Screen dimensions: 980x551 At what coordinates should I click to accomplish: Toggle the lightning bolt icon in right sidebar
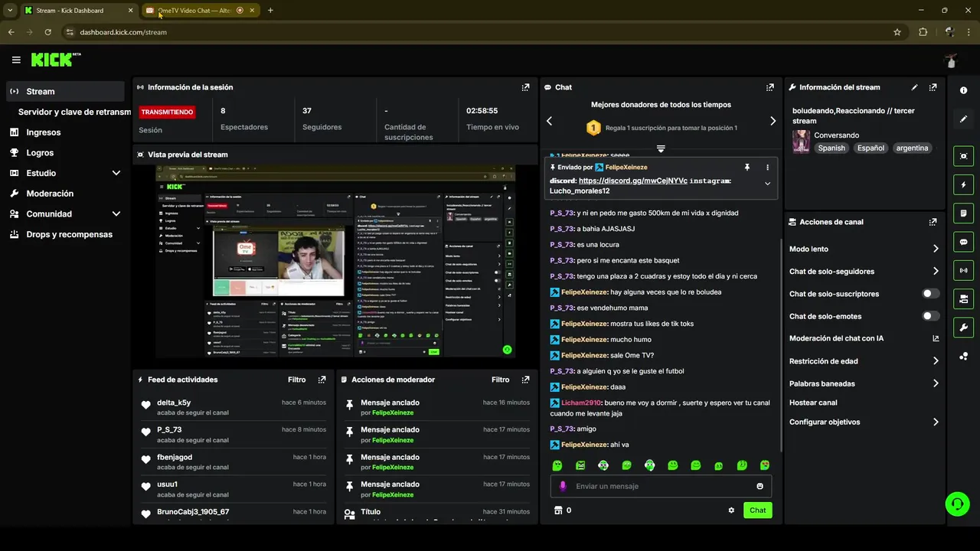[963, 184]
